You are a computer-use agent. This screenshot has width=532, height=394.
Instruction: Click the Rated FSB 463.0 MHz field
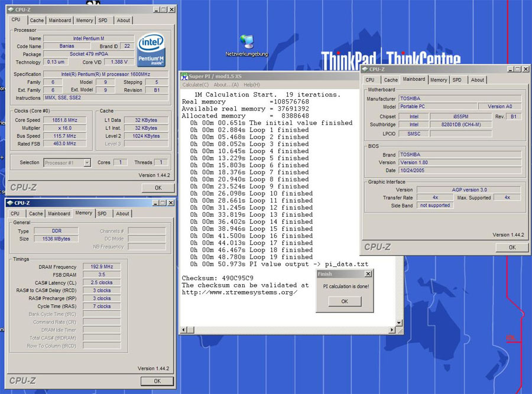(x=64, y=144)
